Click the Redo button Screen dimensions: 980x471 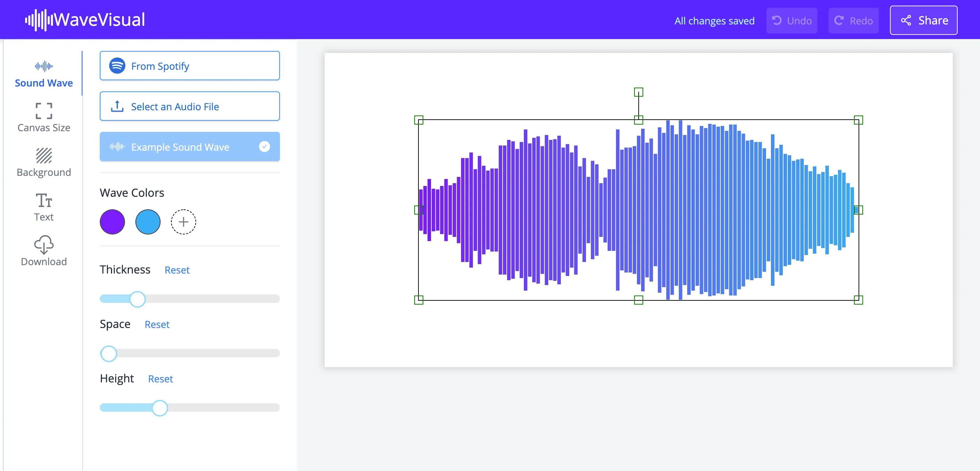click(853, 21)
